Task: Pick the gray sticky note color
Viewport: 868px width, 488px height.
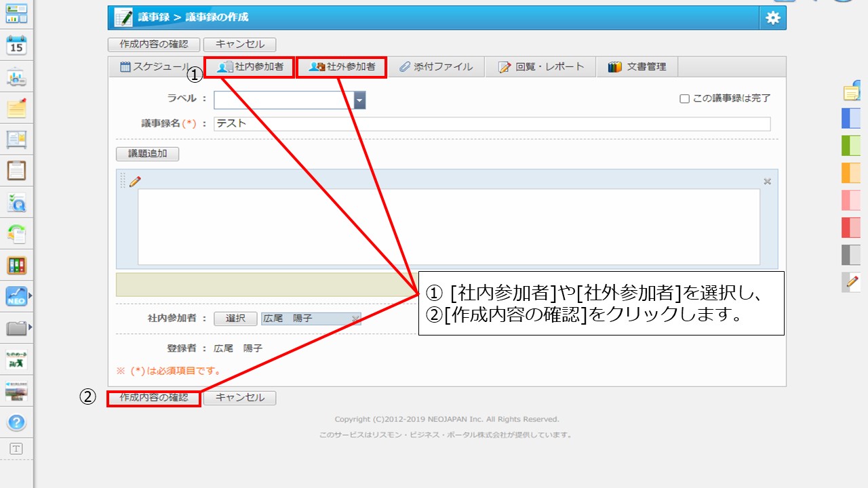Action: click(852, 255)
